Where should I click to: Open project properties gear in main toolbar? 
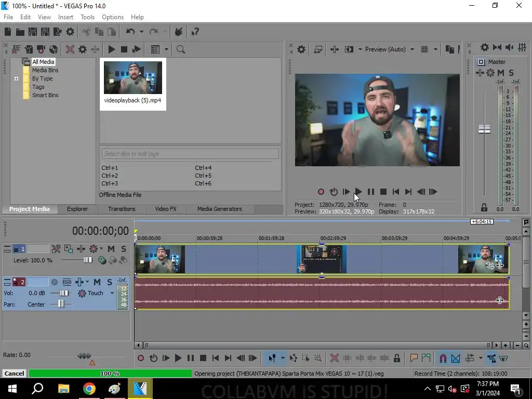pos(70,32)
